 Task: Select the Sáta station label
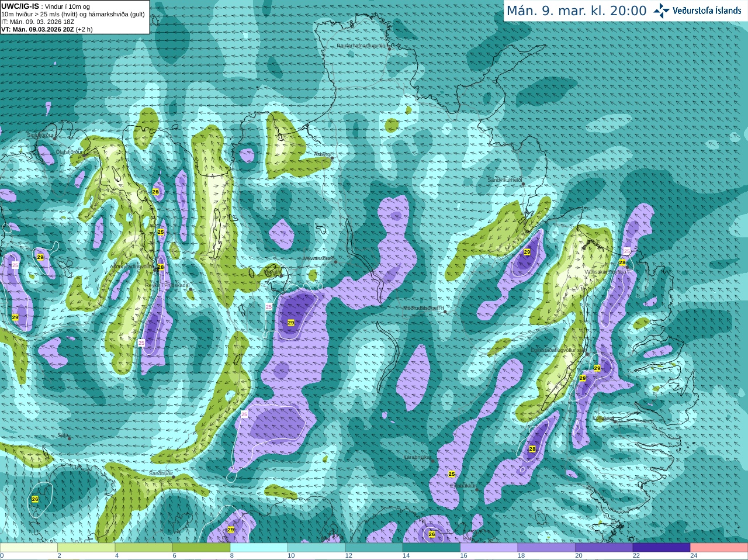[x=63, y=435]
